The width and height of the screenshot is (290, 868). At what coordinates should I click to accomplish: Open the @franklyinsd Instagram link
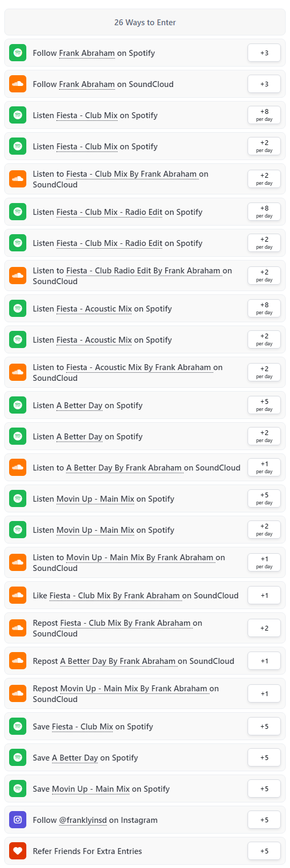pyautogui.click(x=83, y=820)
